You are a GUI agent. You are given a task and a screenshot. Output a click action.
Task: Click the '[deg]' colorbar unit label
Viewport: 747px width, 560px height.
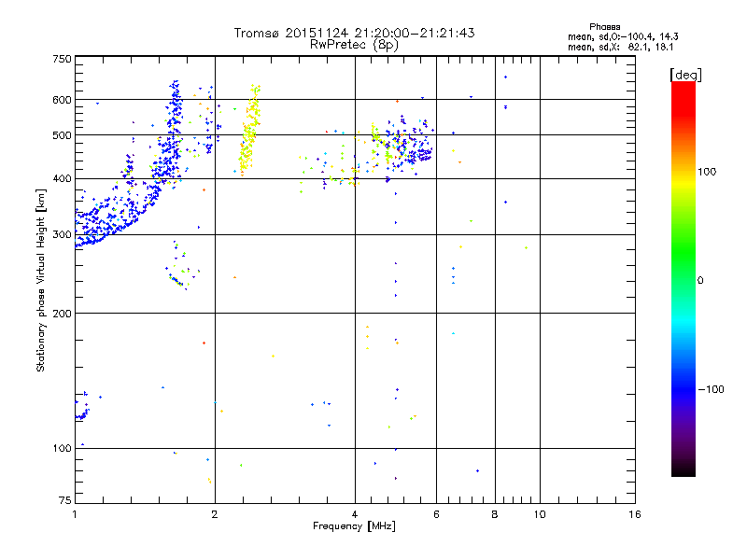[685, 75]
